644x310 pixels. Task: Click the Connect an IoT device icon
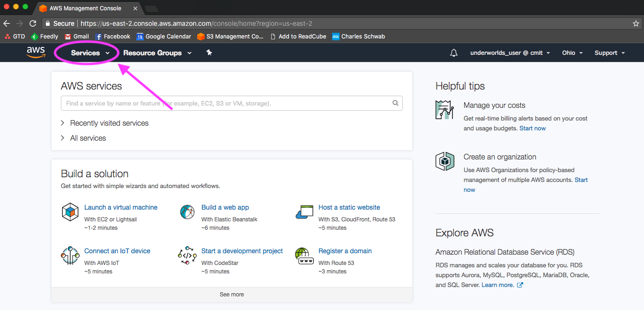pos(70,256)
